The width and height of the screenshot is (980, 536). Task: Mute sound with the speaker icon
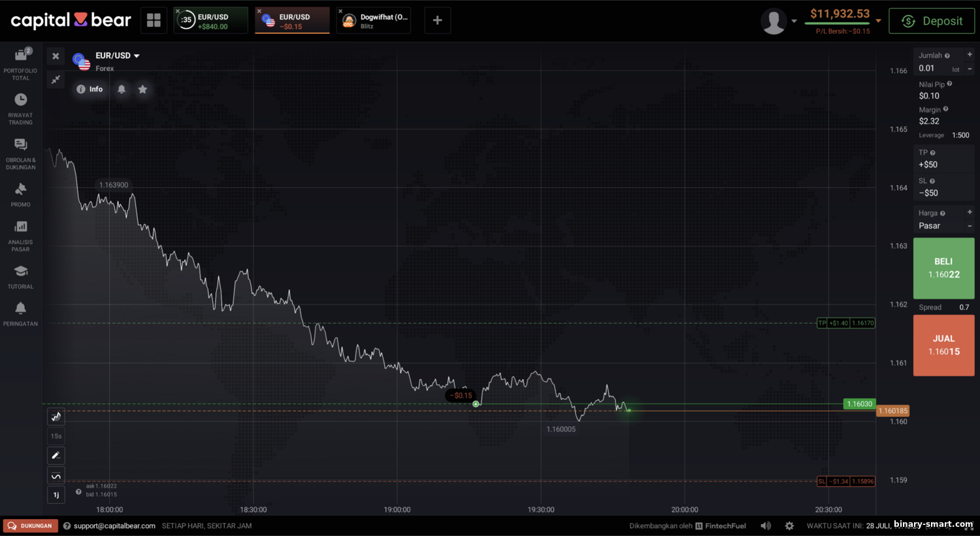(x=766, y=526)
